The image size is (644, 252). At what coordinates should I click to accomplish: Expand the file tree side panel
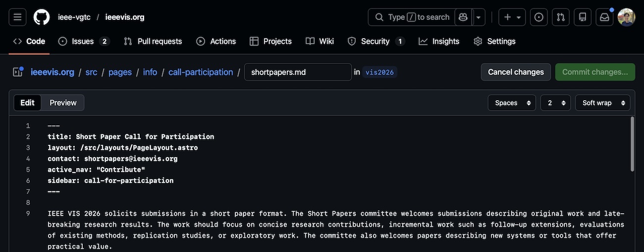click(x=18, y=72)
